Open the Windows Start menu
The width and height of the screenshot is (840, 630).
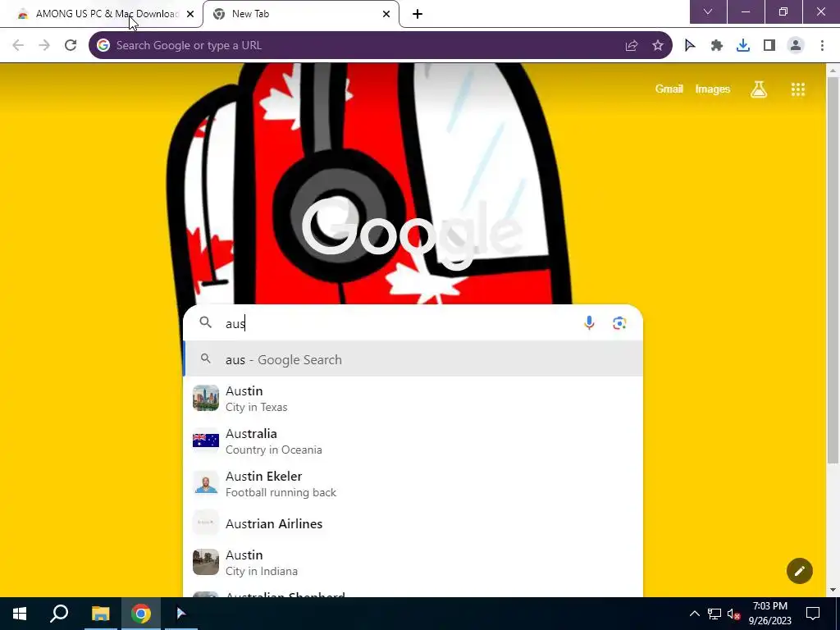pyautogui.click(x=20, y=614)
